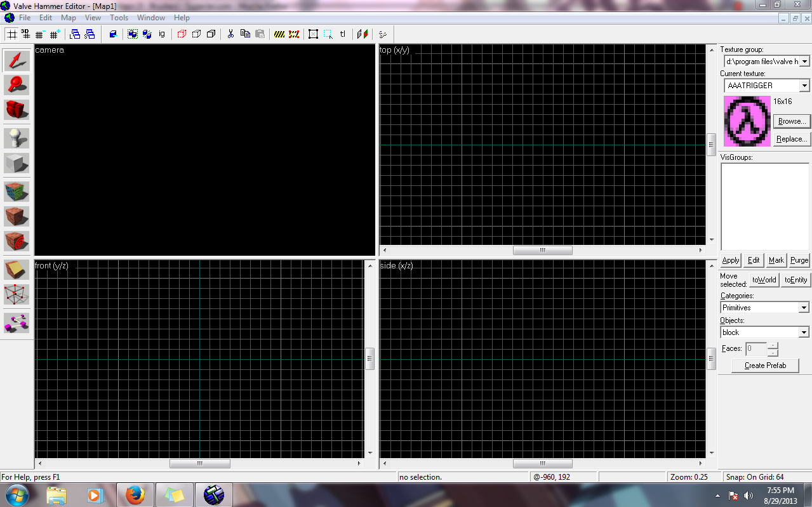Click the Cut scissors icon
Viewport: 812px width, 507px height.
[x=230, y=34]
